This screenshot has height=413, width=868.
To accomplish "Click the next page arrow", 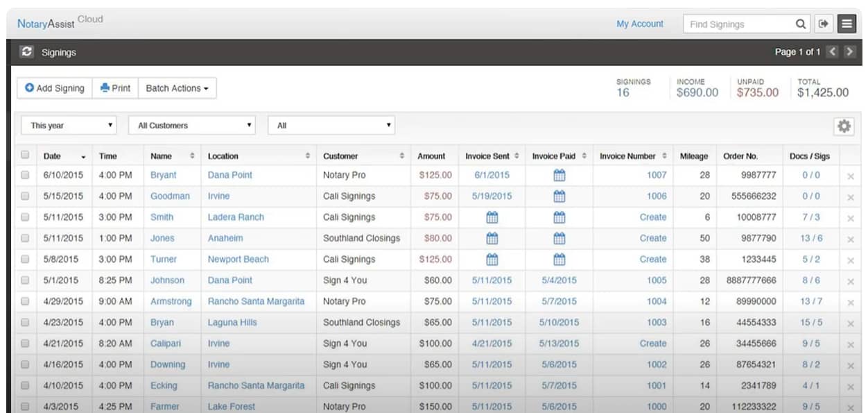I will pyautogui.click(x=849, y=51).
